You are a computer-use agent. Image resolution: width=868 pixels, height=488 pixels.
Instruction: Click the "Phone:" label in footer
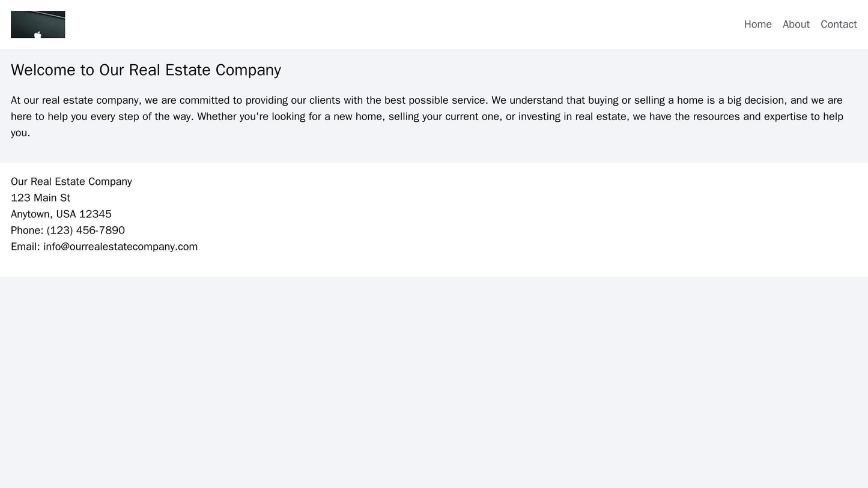[x=25, y=230]
